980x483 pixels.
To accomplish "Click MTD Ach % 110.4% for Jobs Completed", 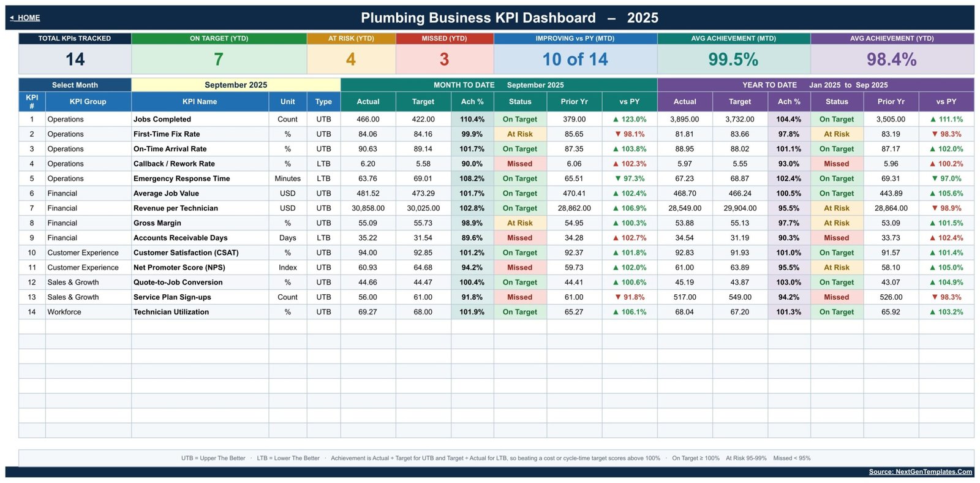I will [472, 120].
